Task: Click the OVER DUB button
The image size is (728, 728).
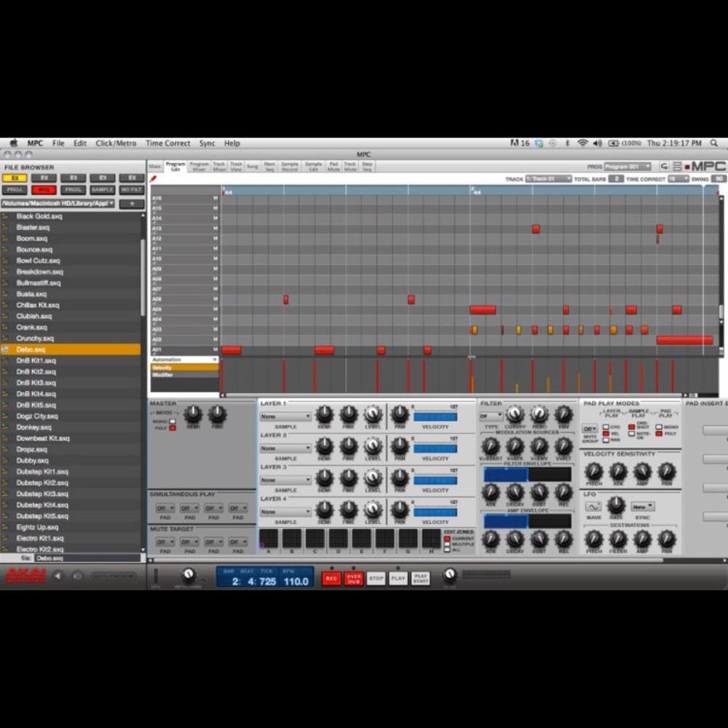Action: [x=353, y=579]
